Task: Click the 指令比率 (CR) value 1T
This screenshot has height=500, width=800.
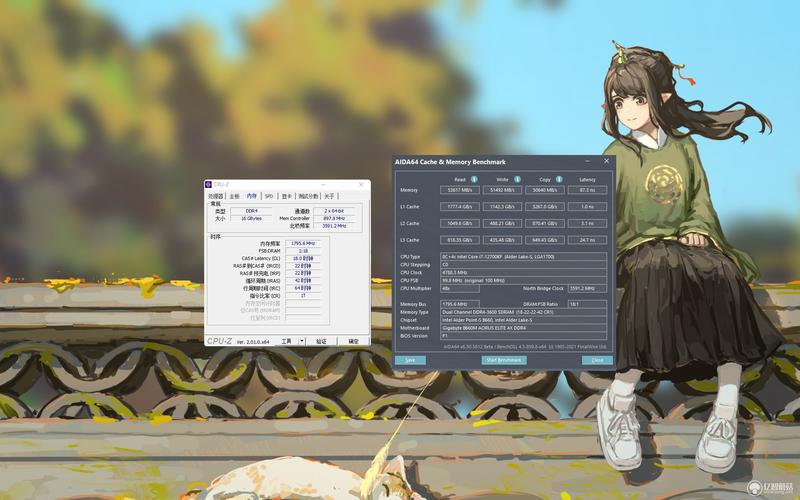Action: coord(303,295)
